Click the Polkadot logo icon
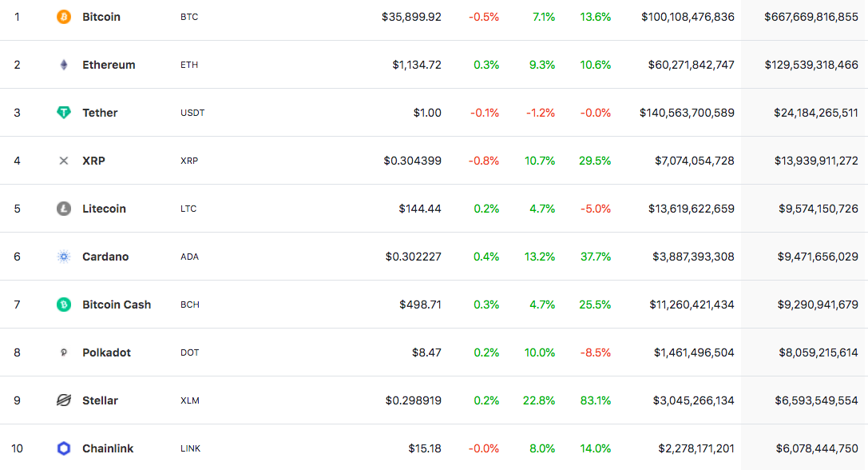Viewport: 868px width, 470px height. point(64,352)
